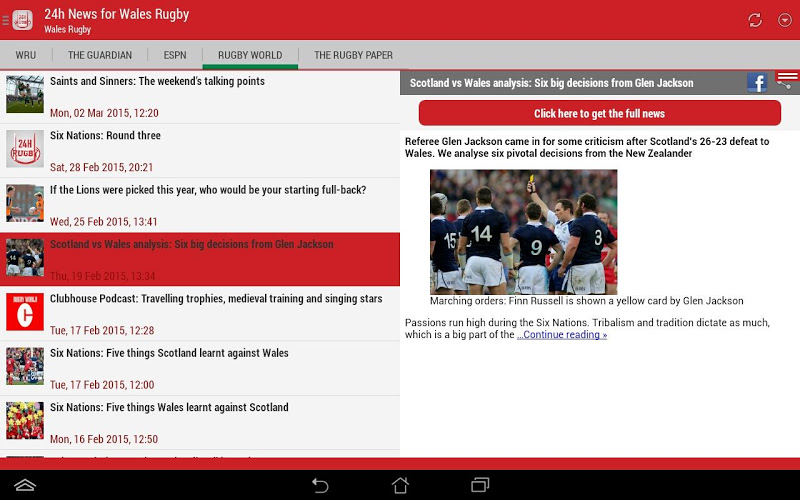Tap date Sat, 28 Feb 2015, 20:21
The width and height of the screenshot is (800, 500).
click(102, 167)
